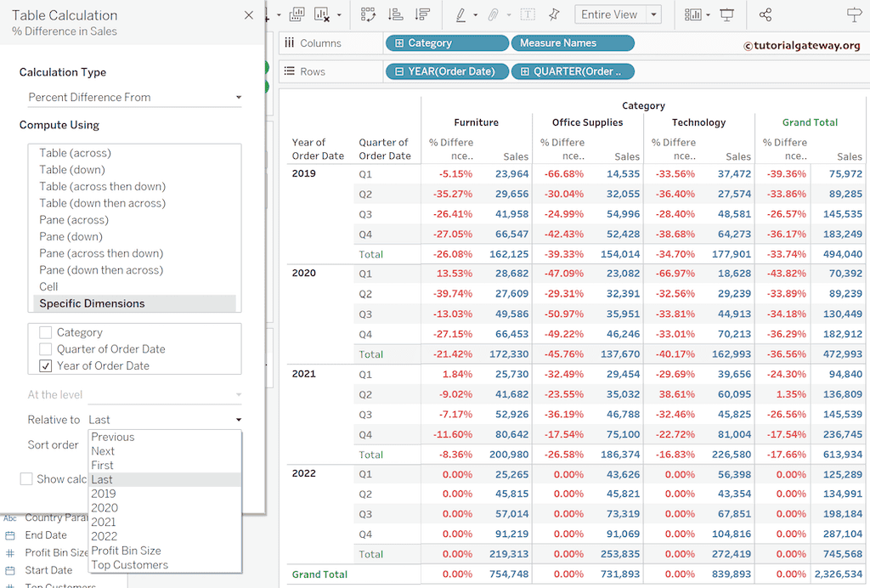
Task: Click the Sort Descending toolbar icon
Action: (421, 14)
